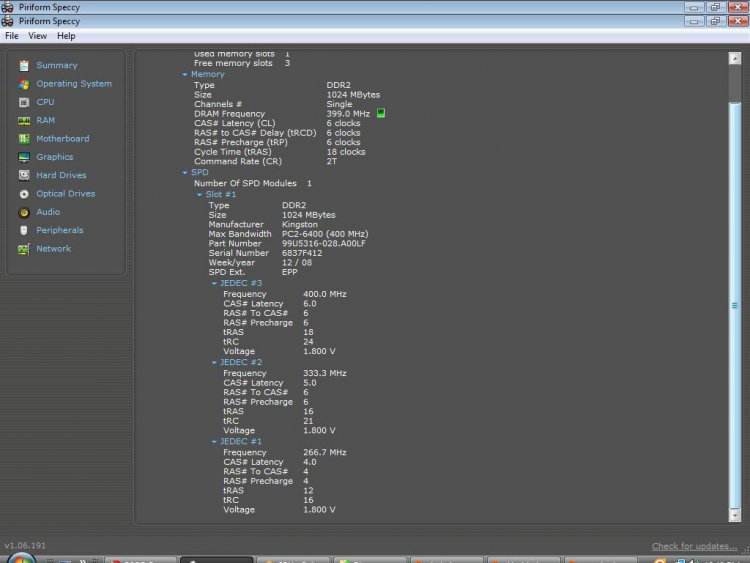
Task: Click the Number Of SPD Modules row
Action: point(253,183)
